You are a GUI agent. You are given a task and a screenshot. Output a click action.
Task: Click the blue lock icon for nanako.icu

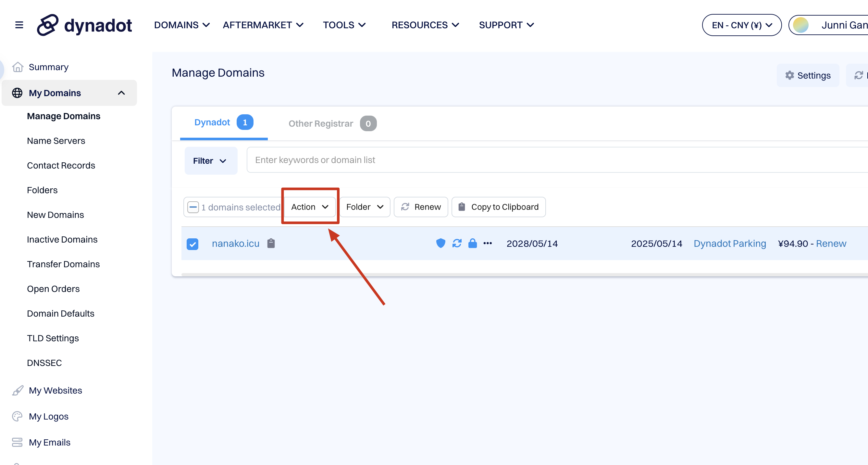click(472, 243)
